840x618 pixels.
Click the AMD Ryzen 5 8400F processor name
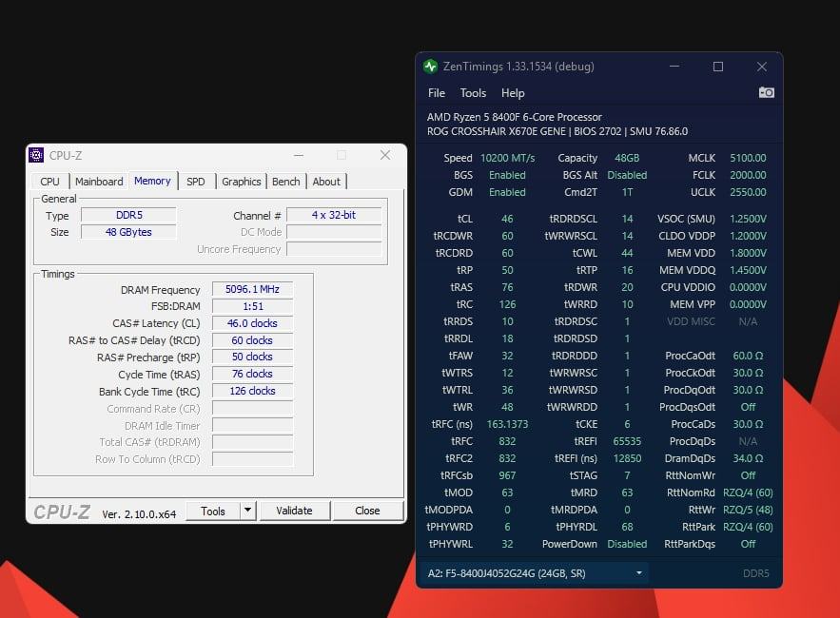pyautogui.click(x=515, y=117)
